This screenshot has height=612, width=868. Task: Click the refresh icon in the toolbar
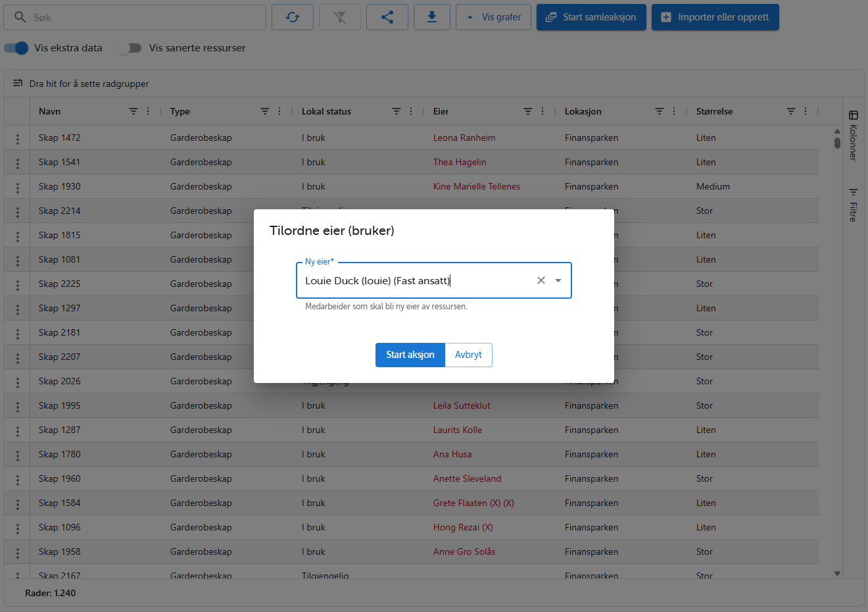293,17
